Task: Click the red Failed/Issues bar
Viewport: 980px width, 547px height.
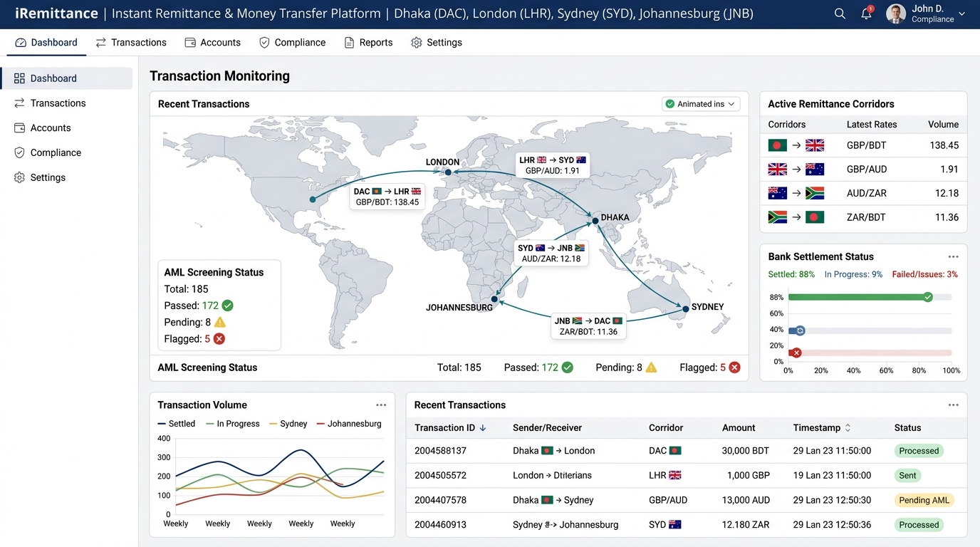Action: pos(795,353)
